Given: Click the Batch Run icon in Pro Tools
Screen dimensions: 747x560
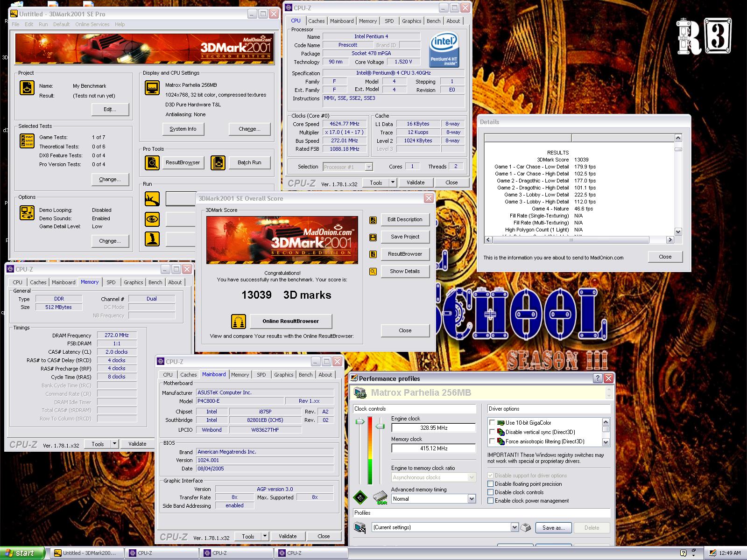Looking at the screenshot, I should point(218,162).
